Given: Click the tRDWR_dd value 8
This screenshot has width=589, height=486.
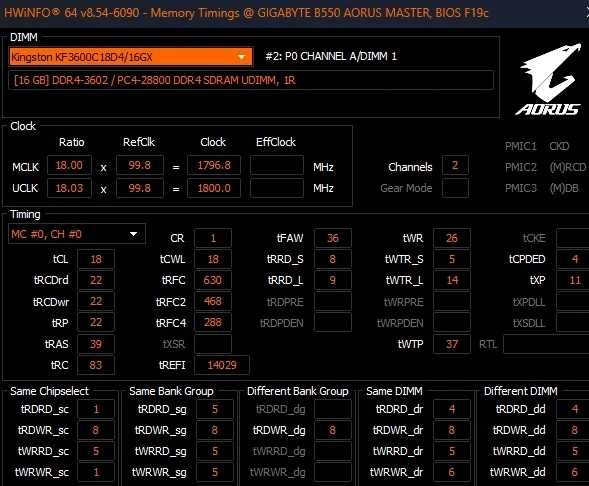Looking at the screenshot, I should 573,430.
